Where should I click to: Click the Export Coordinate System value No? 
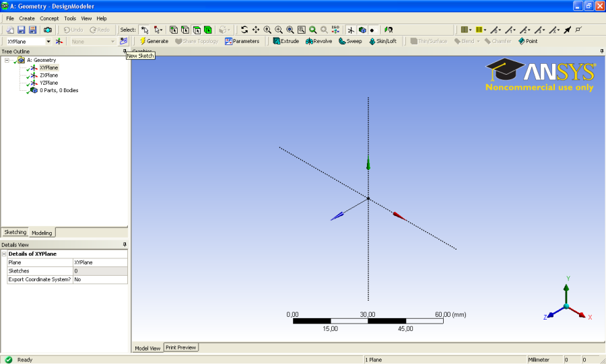100,279
